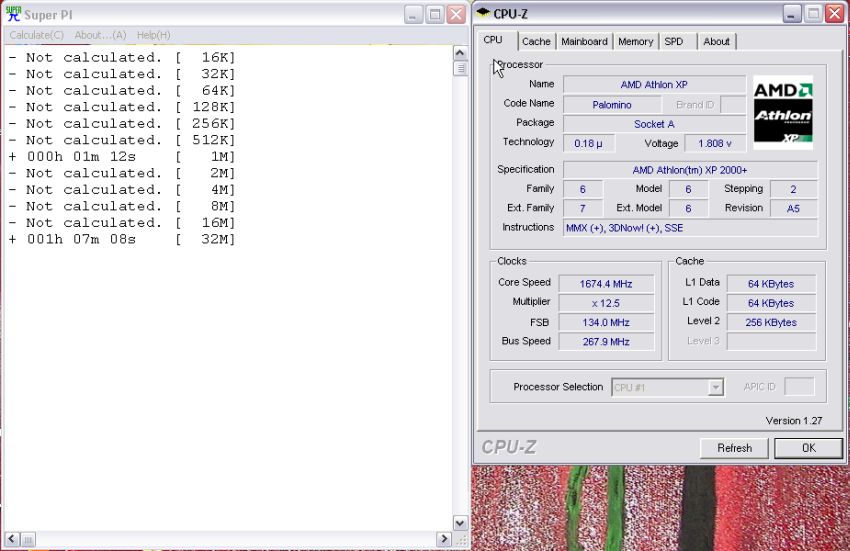This screenshot has height=551, width=850.
Task: Click the Not calculated 512K line
Action: pos(122,140)
